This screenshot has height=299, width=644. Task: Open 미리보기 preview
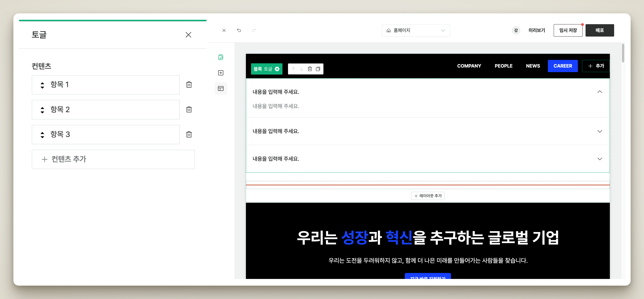537,30
